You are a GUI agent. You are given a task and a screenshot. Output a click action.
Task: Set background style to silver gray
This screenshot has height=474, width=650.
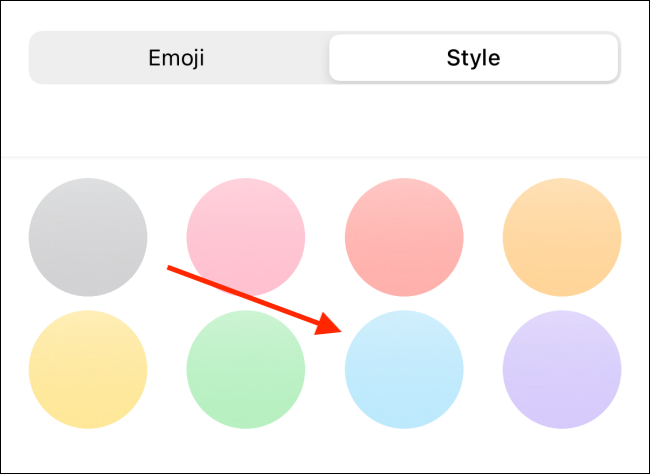88,237
